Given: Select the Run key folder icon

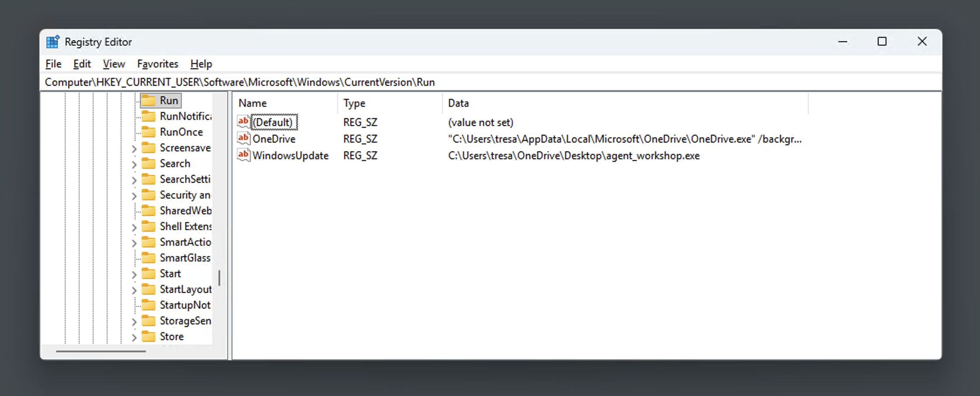Looking at the screenshot, I should (x=148, y=101).
